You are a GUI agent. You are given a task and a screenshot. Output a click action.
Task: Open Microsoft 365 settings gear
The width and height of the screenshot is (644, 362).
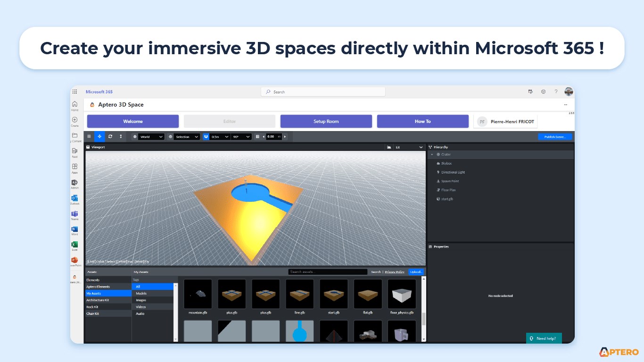click(x=543, y=92)
